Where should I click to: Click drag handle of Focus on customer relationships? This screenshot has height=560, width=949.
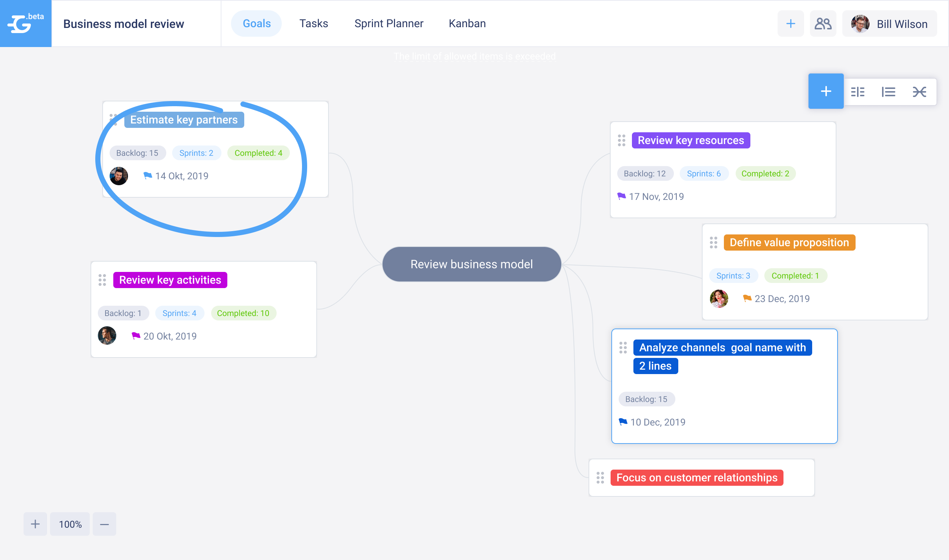click(x=600, y=478)
